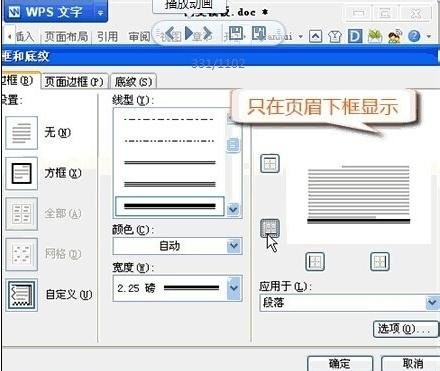
Task: Select the 方框(X) border setting icon
Action: (x=22, y=173)
